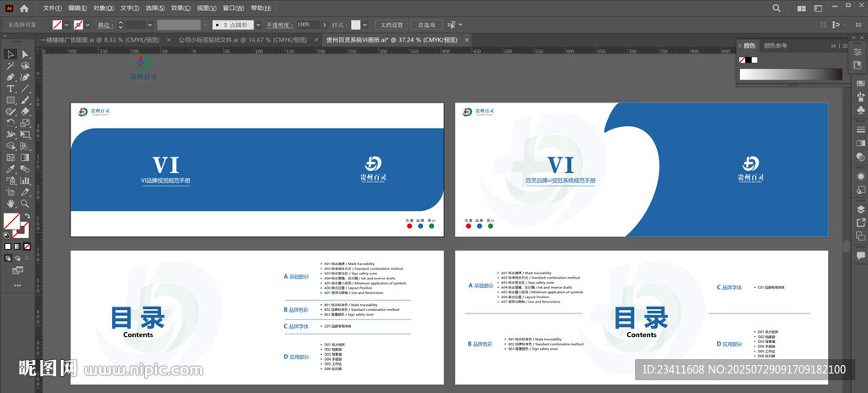Choose the Rectangle tool
This screenshot has height=393, width=868.
coord(11,100)
